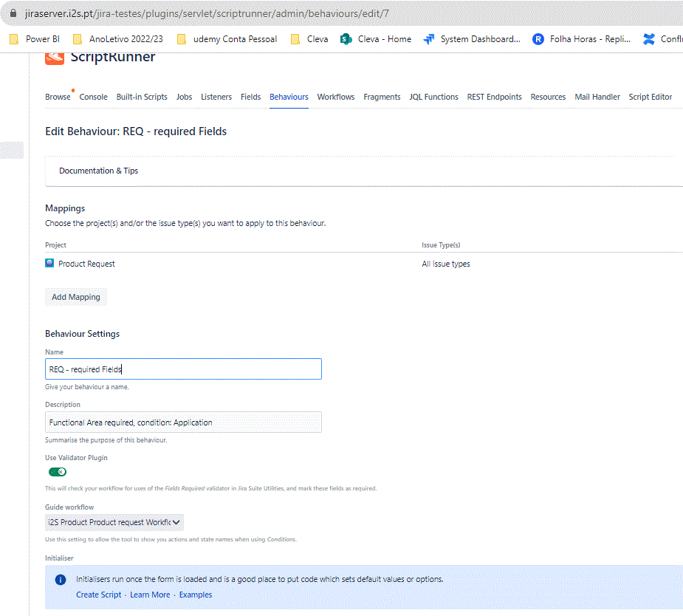Open the Listeners tab
Image resolution: width=683 pixels, height=616 pixels.
(216, 97)
